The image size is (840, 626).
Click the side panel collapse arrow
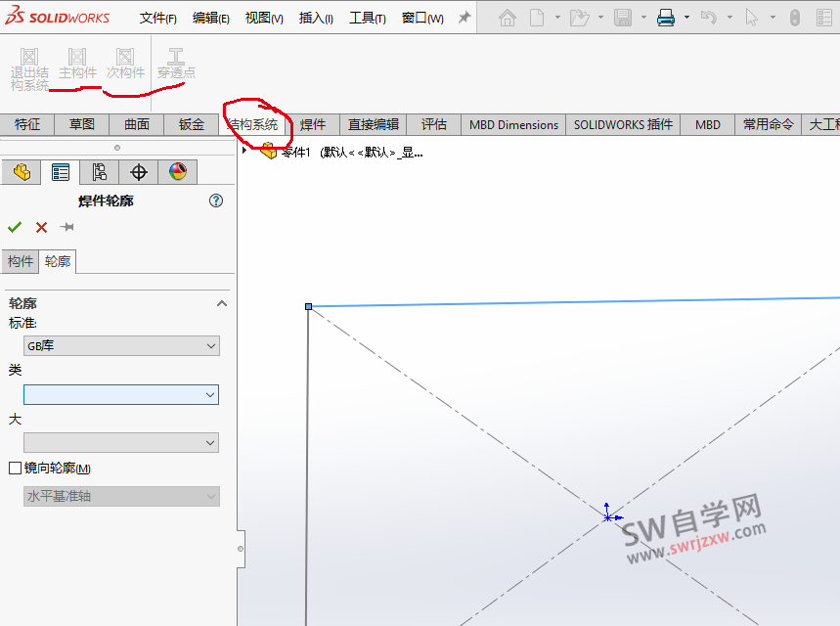(239, 548)
